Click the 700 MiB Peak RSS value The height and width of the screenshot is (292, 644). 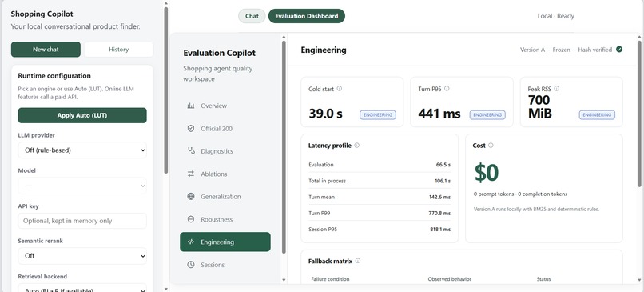(539, 106)
